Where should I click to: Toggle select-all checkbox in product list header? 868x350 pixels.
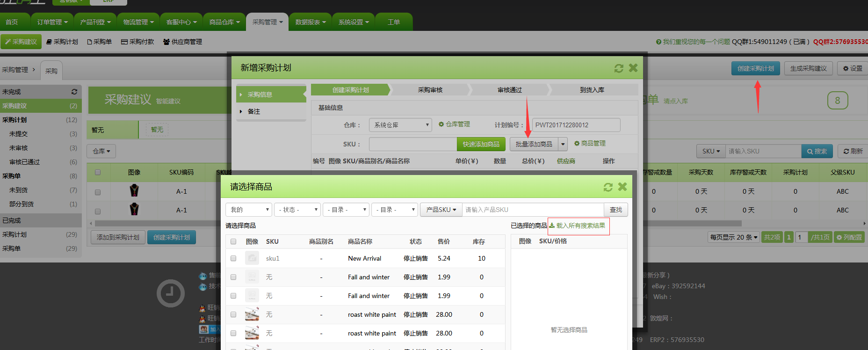[233, 241]
